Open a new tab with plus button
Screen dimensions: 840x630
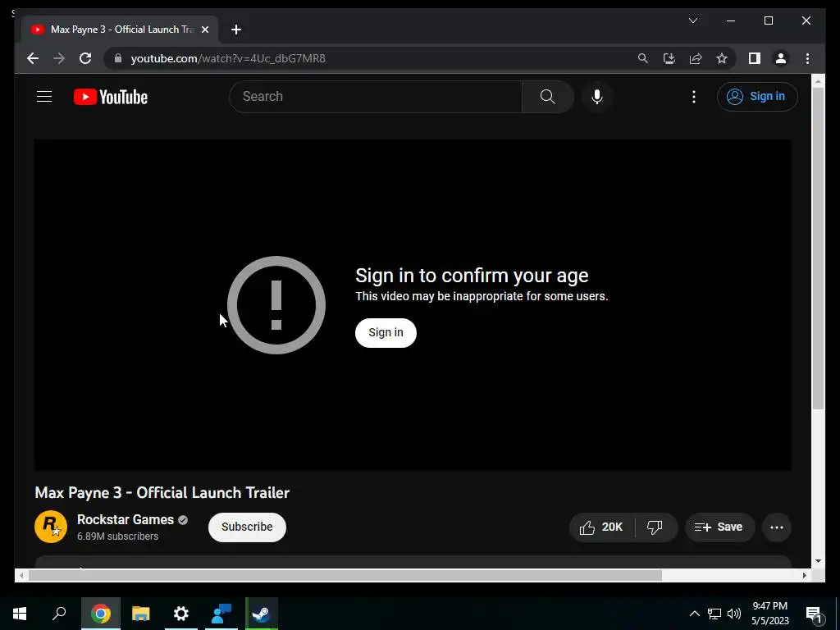(236, 30)
